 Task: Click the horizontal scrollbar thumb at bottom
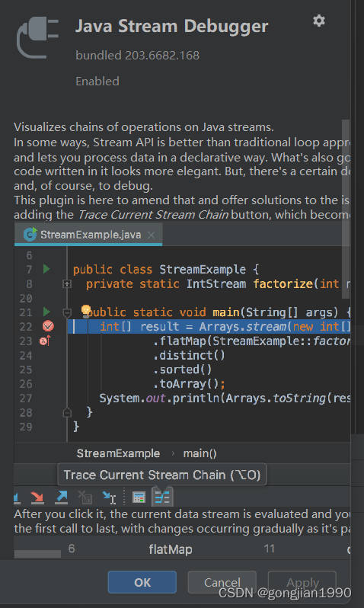pyautogui.click(x=37, y=554)
